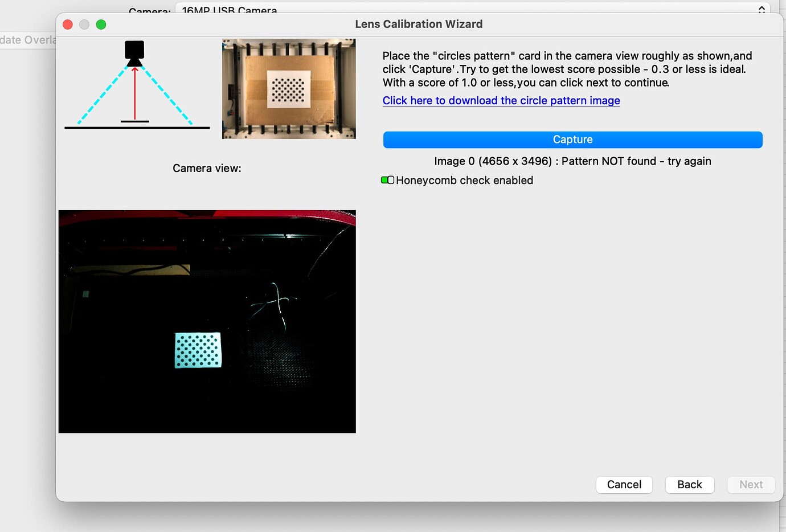Click the green Honeycomb check switch icon

[x=387, y=179]
